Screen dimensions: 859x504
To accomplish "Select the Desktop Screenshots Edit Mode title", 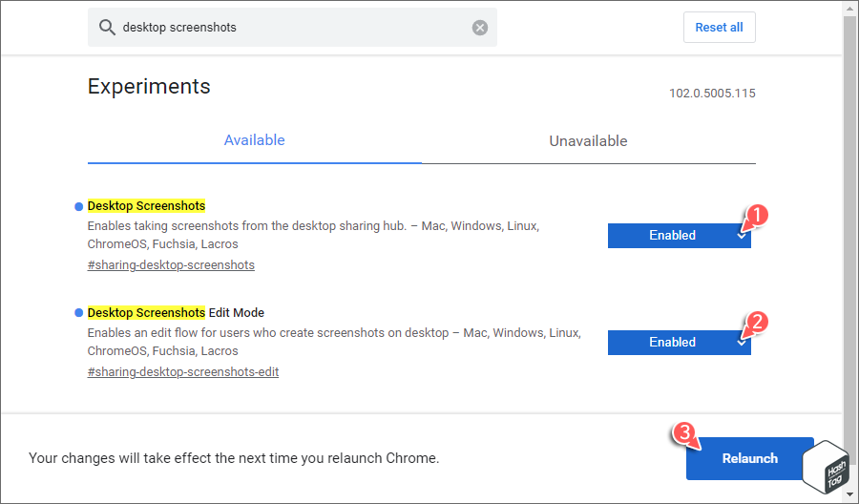I will [176, 313].
